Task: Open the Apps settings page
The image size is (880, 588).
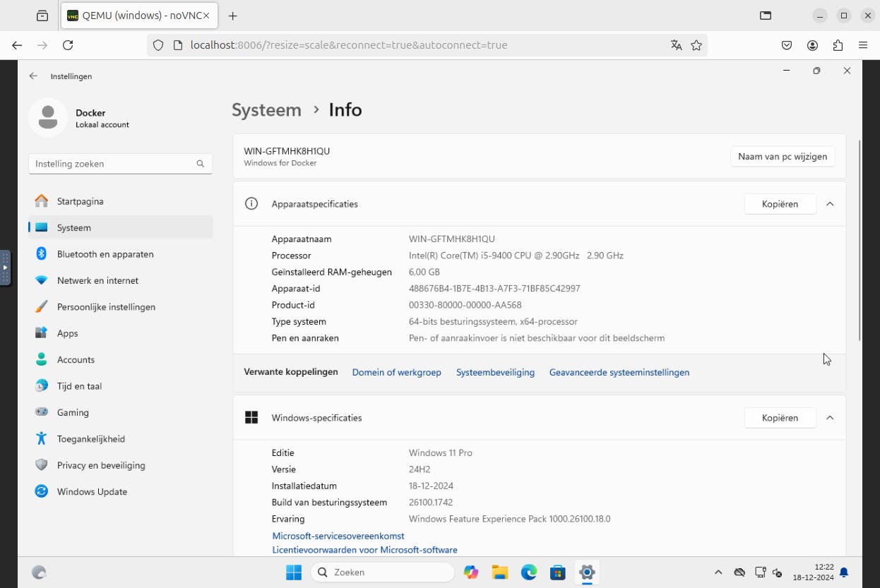Action: (x=120, y=333)
